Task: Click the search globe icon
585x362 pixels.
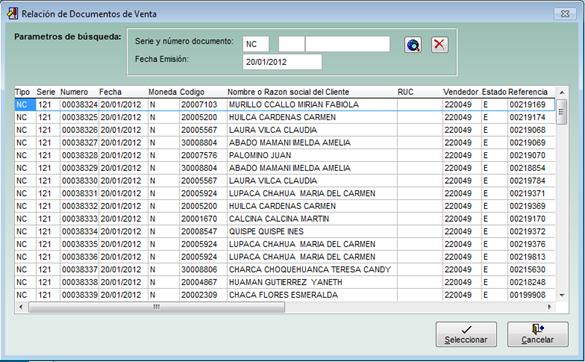Action: 413,45
